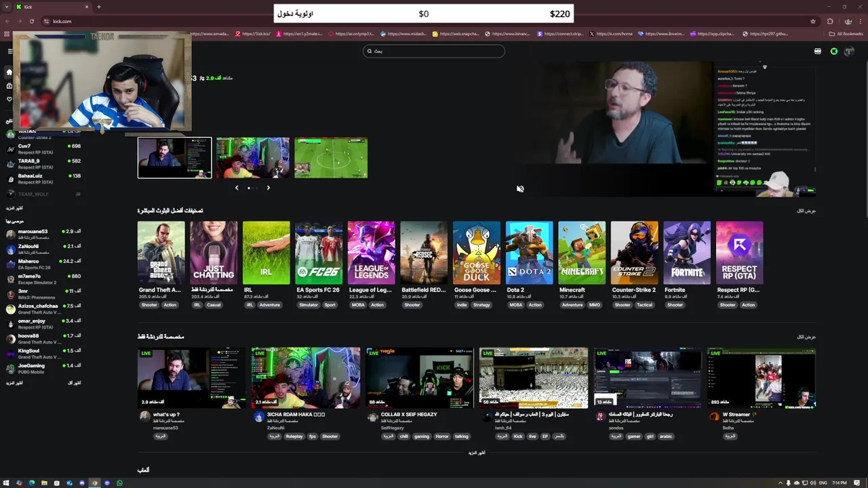The image size is (868, 488).
Task: Open Respect RP (GTA) category card
Action: point(740,253)
